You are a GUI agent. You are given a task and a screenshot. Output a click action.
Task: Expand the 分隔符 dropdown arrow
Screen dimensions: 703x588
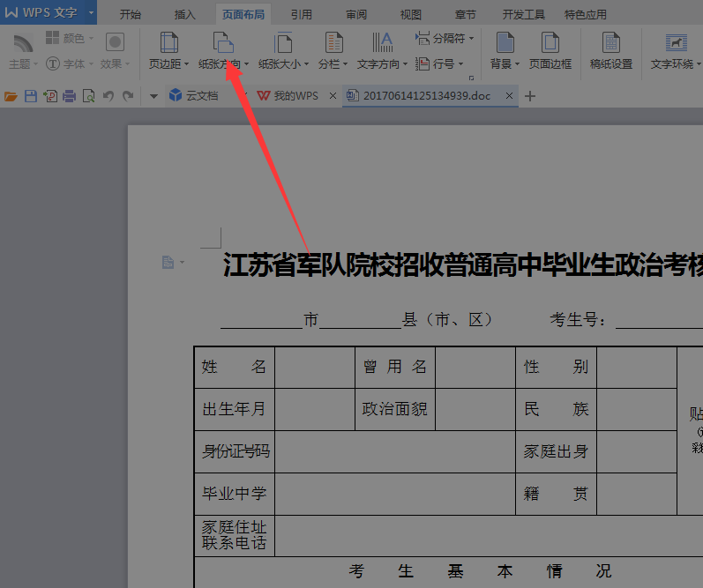tap(471, 39)
